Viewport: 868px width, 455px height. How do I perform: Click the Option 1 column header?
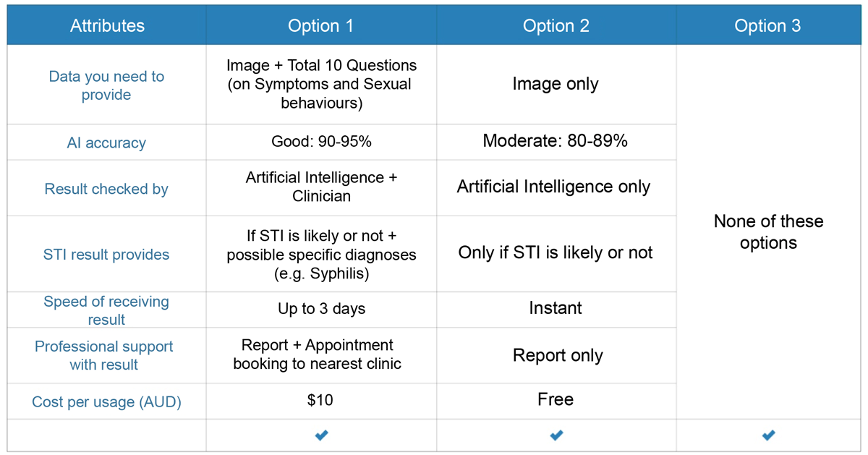pos(321,26)
